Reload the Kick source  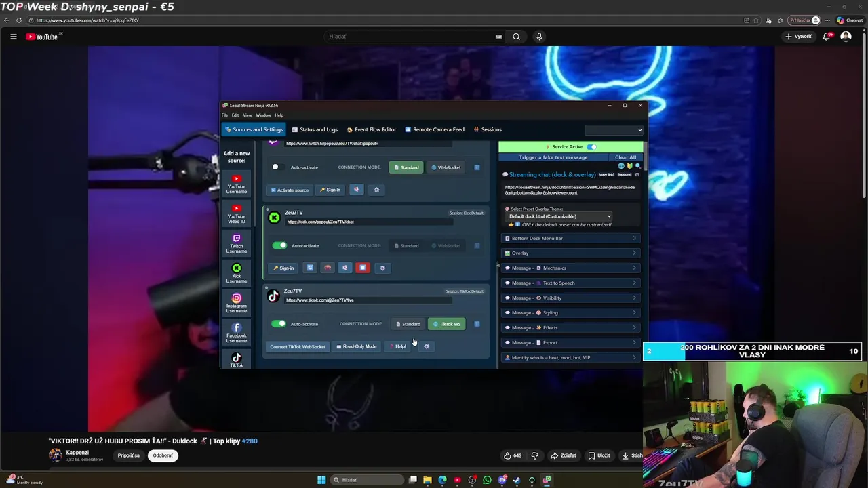(x=310, y=268)
